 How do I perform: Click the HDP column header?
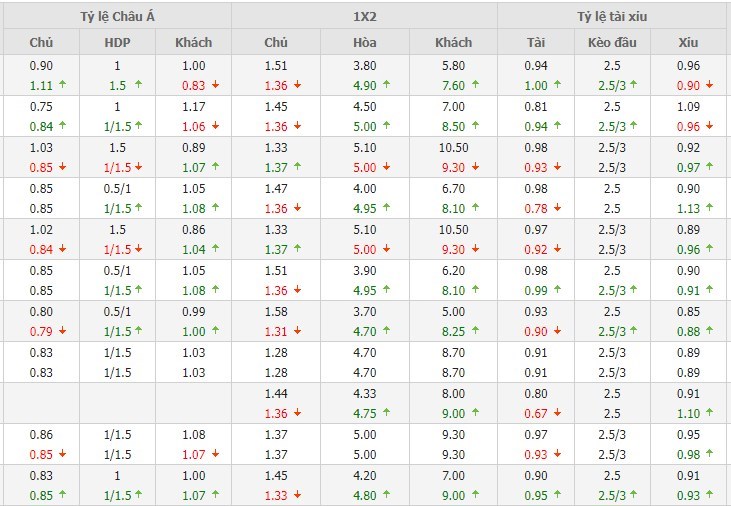coord(117,43)
